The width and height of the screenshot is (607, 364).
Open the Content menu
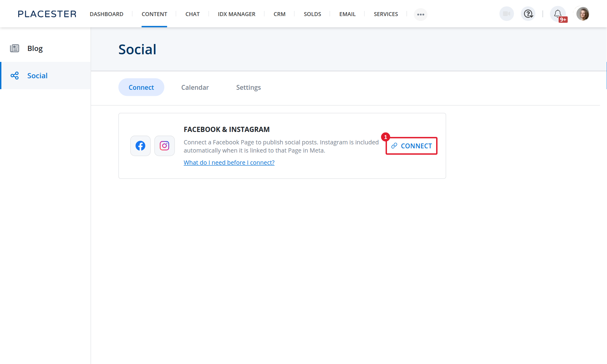point(154,14)
